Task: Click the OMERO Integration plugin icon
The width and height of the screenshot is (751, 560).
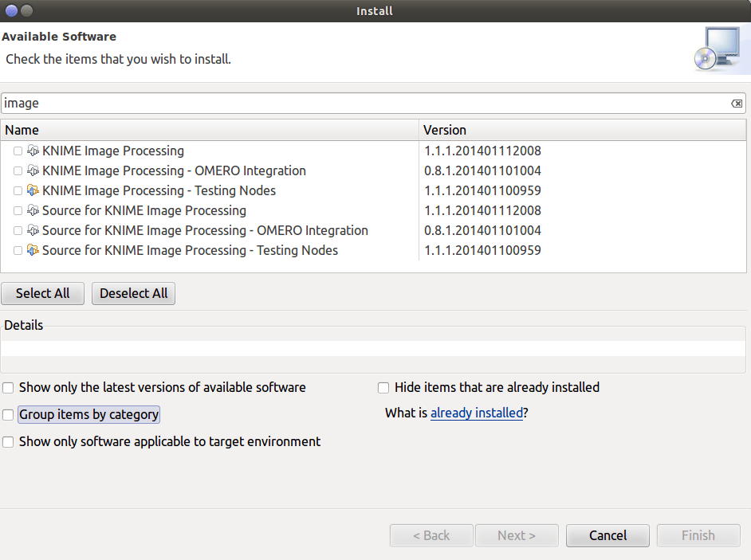Action: point(33,170)
